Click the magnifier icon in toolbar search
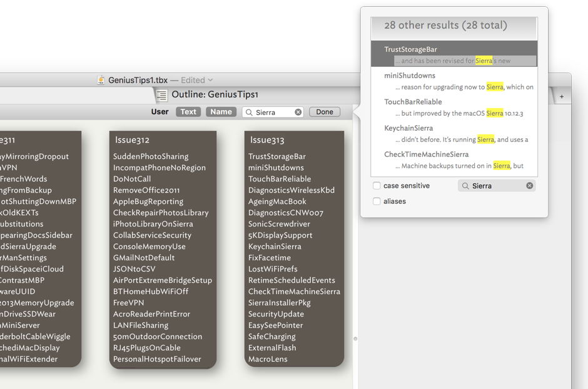This screenshot has width=588, height=389. click(249, 113)
